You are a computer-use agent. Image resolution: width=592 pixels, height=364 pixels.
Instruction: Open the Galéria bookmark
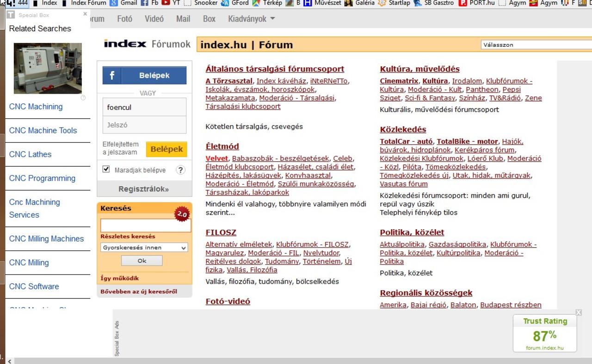pyautogui.click(x=360, y=3)
